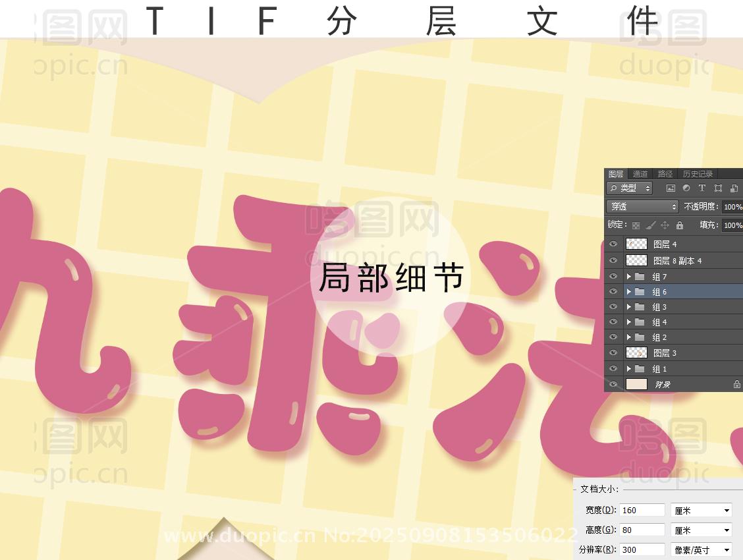
Task: Select group name 组 1
Action: [659, 368]
